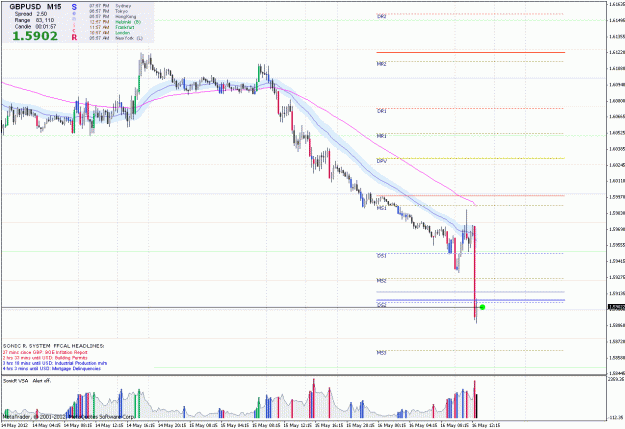Click the Tokyo session clock row
Viewport: 625px width, 429px height.
(108, 11)
